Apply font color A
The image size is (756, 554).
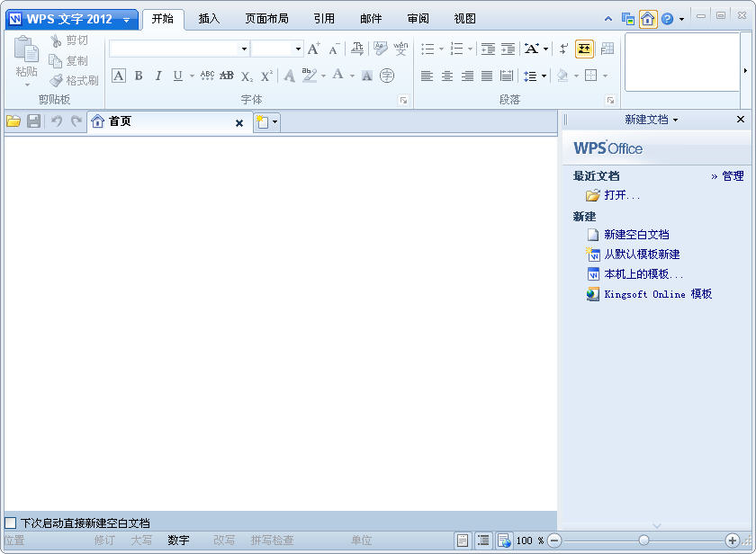(x=338, y=75)
